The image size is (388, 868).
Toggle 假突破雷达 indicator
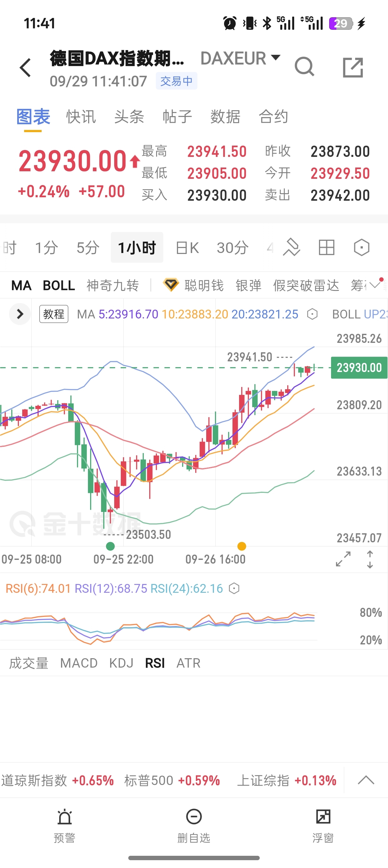pos(306,285)
